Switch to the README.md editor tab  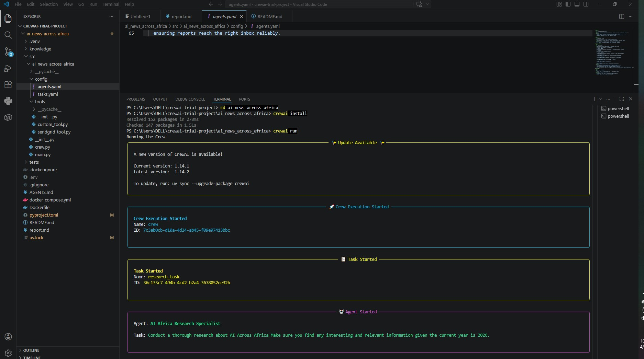270,16
